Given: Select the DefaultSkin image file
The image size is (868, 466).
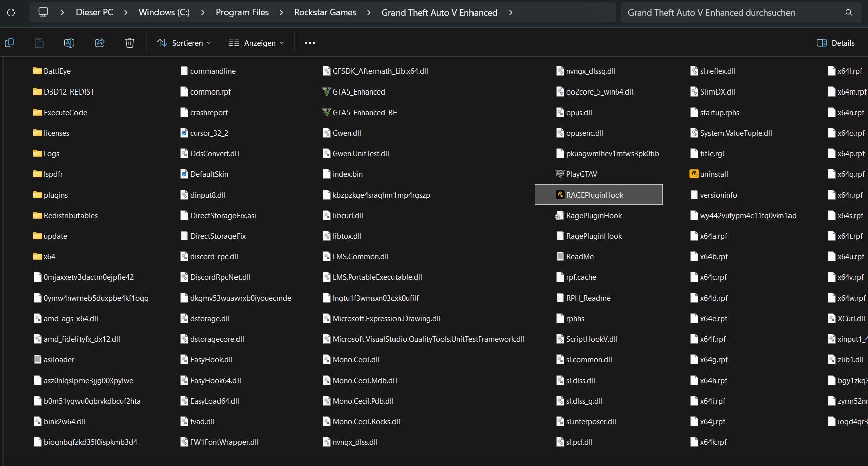Looking at the screenshot, I should 204,174.
